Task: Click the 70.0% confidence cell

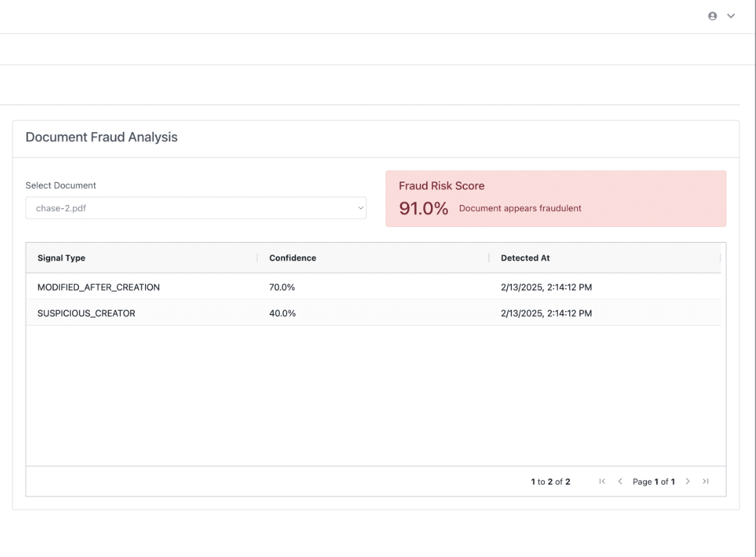Action: (x=282, y=287)
